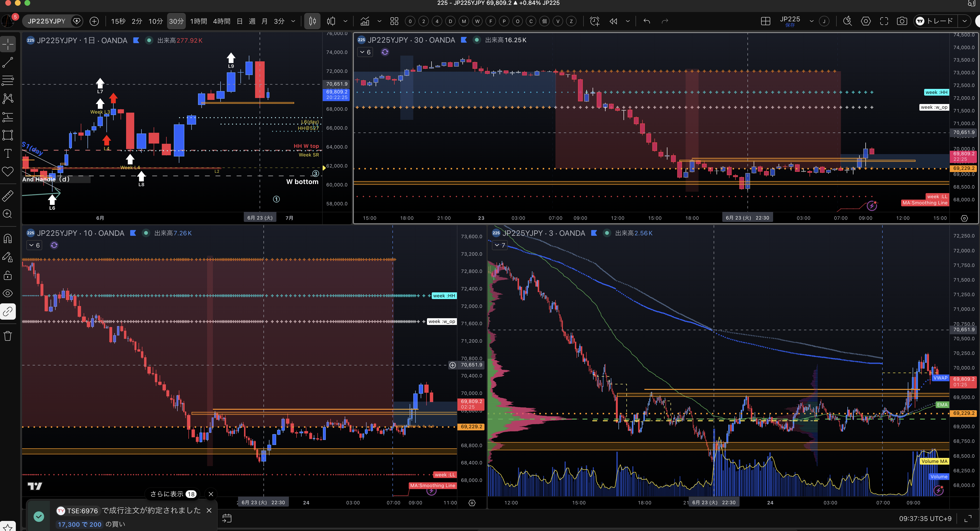Screen dimensions: 980x531
Task: Click the 69,229.2 orange price label on 30-minute chart
Action: tap(964, 168)
